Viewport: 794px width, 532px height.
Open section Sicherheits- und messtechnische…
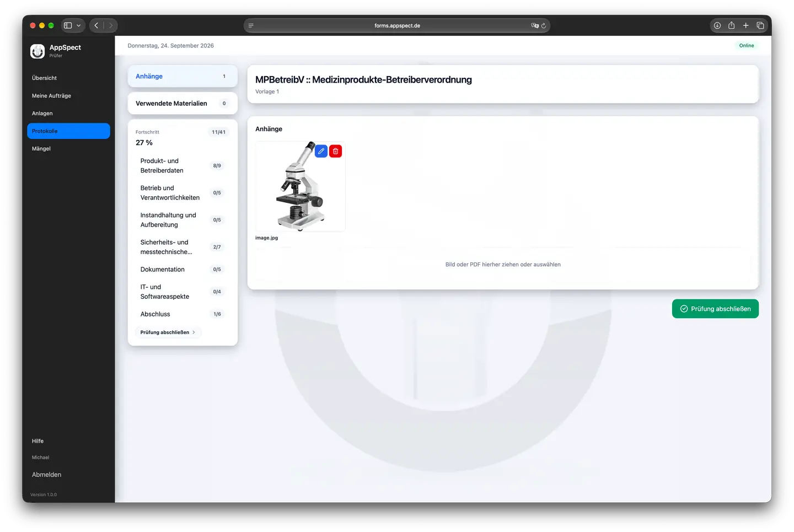183,247
